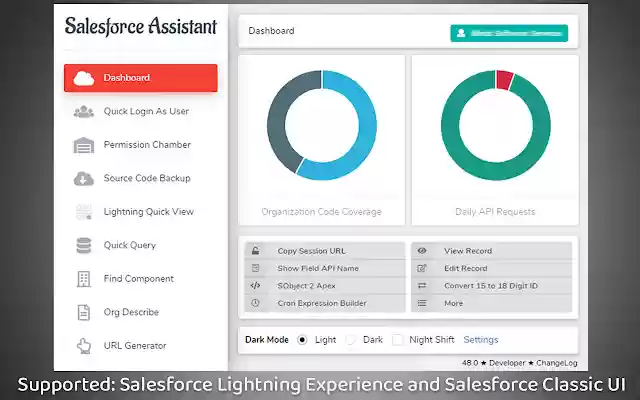
Task: Open Find Component page
Action: point(141,279)
